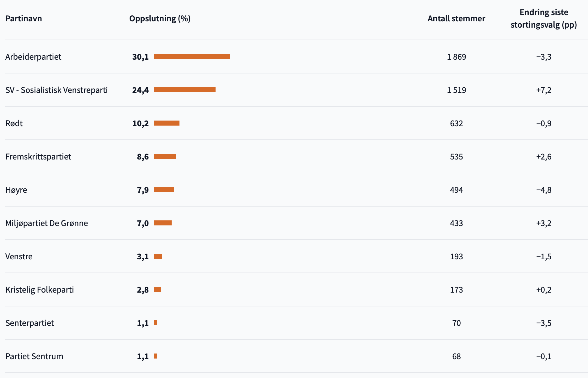Image resolution: width=588 pixels, height=378 pixels.
Task: Click SV's orange support bar
Action: [x=185, y=90]
